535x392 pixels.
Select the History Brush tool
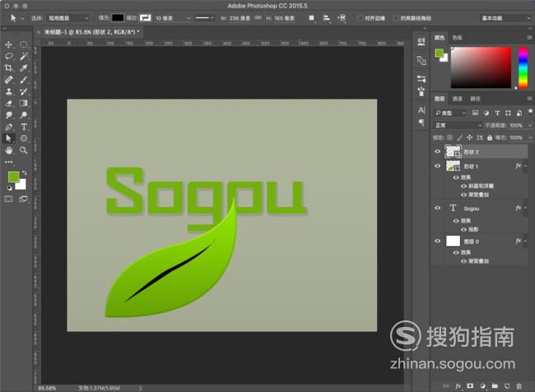(x=24, y=91)
